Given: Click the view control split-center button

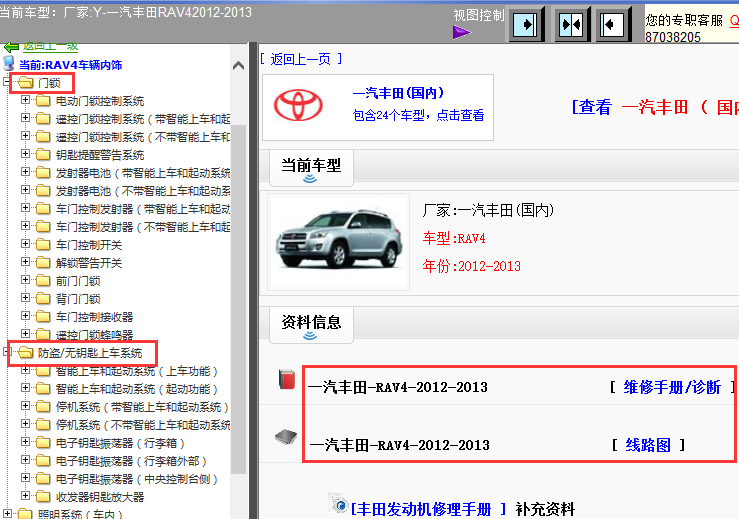Looking at the screenshot, I should pos(572,24).
